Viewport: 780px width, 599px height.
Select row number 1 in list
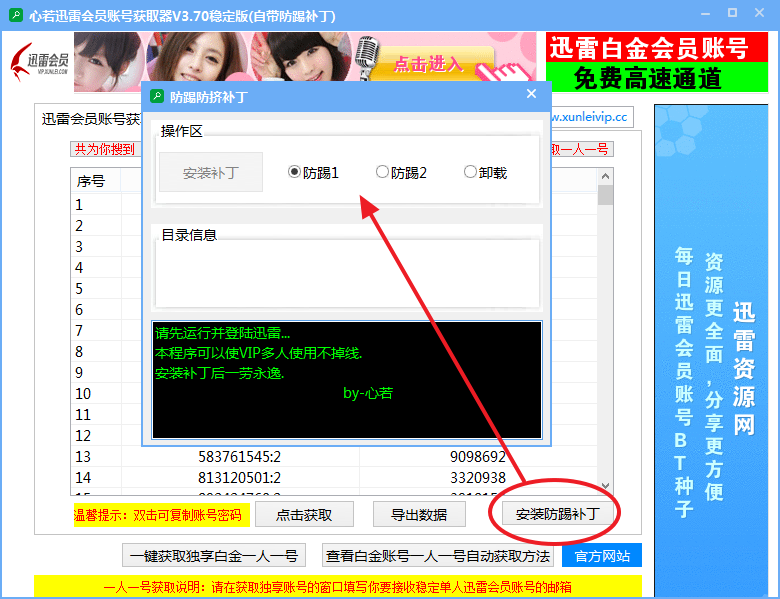pyautogui.click(x=79, y=204)
